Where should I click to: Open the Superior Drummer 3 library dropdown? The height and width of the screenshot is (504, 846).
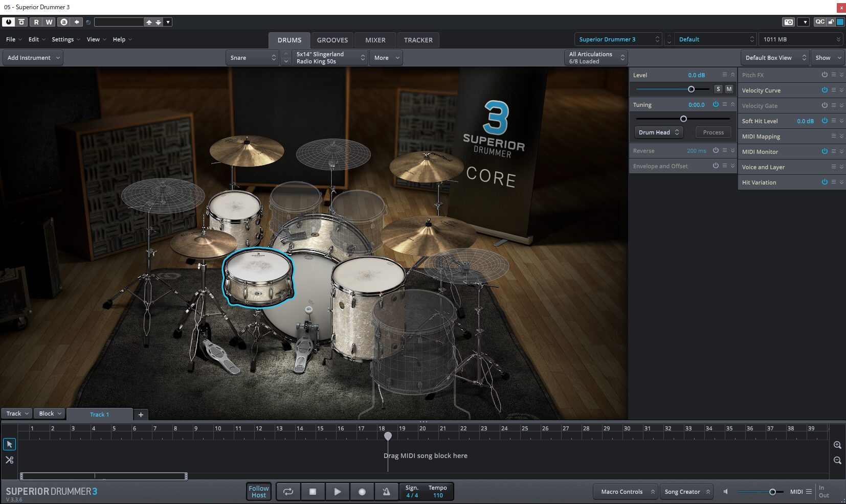[x=619, y=39]
